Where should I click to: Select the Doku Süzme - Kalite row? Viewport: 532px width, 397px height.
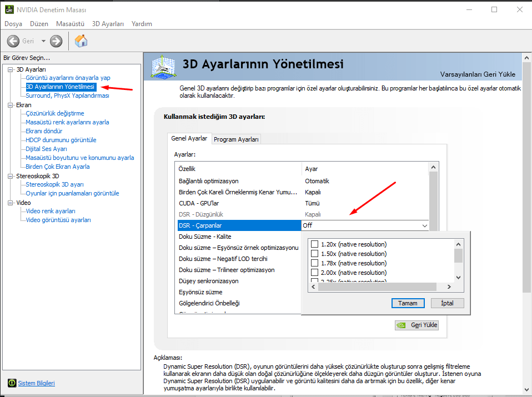(x=238, y=237)
